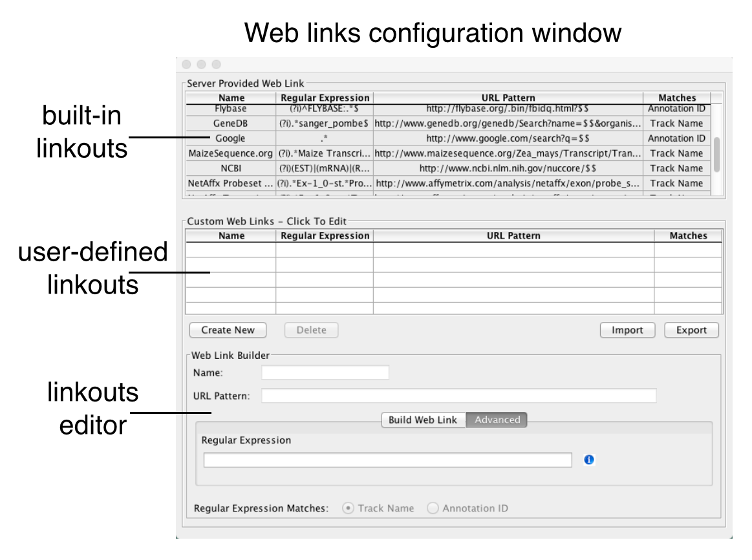Click the Export button
Screen dimensions: 752x560
coord(691,330)
